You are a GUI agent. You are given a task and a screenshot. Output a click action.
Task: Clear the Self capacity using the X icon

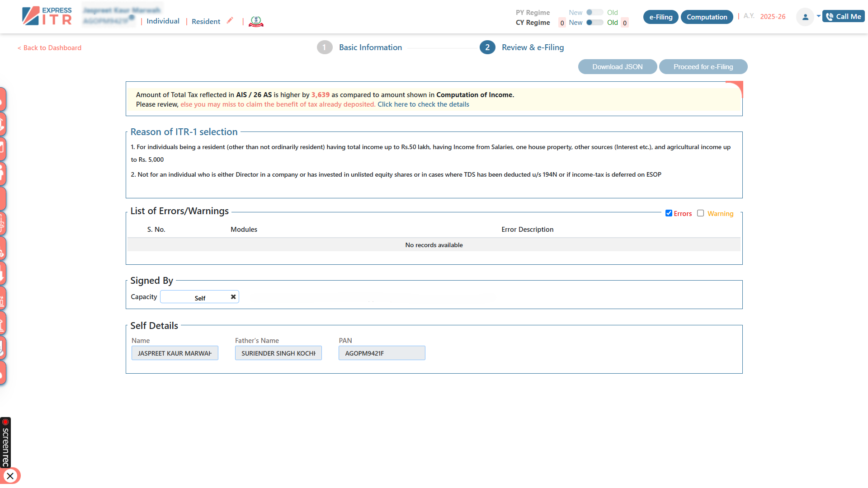[233, 296]
